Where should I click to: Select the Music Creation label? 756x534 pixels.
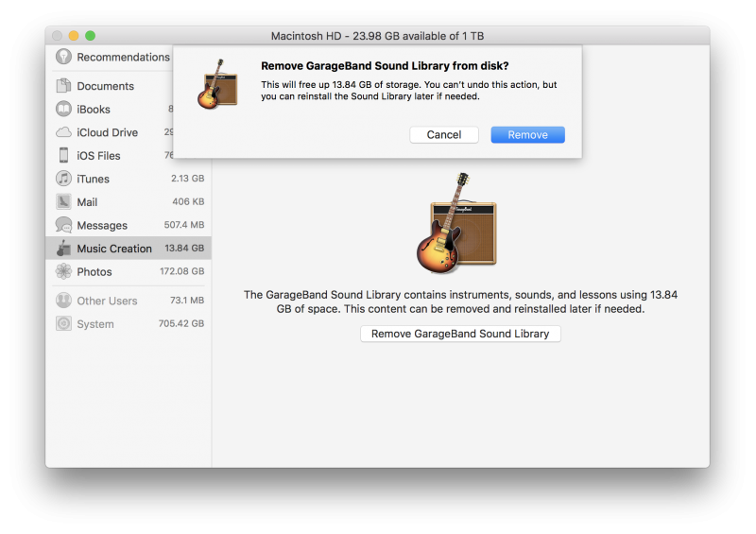(114, 248)
